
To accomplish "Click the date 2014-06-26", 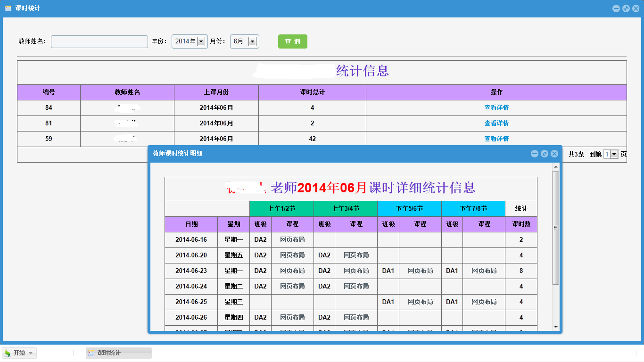I will coord(191,317).
